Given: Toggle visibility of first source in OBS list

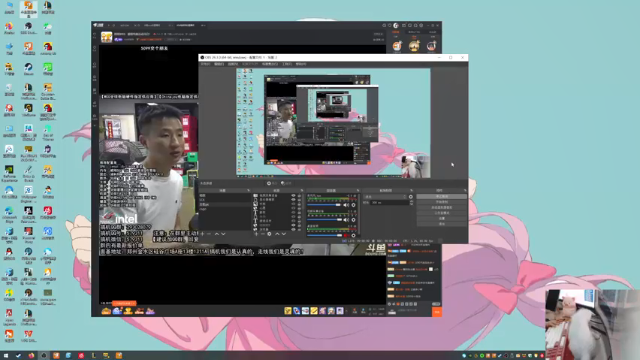Looking at the screenshot, I should coord(293,196).
